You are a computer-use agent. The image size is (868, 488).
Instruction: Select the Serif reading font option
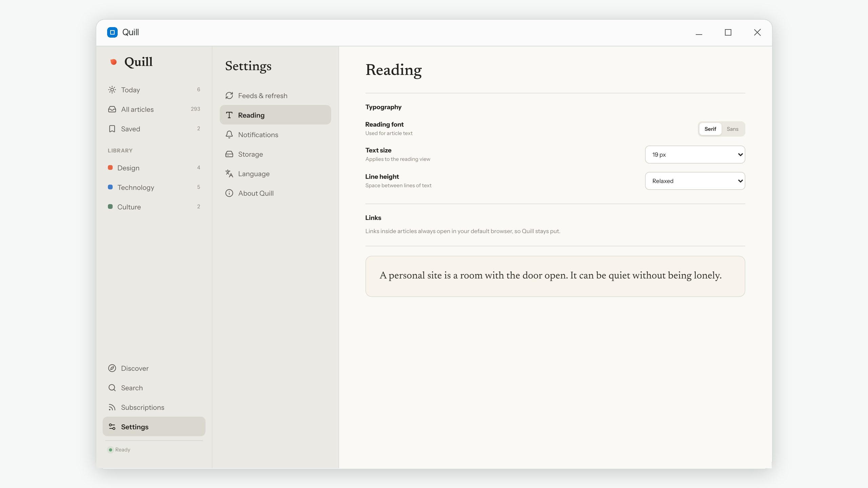pos(710,129)
